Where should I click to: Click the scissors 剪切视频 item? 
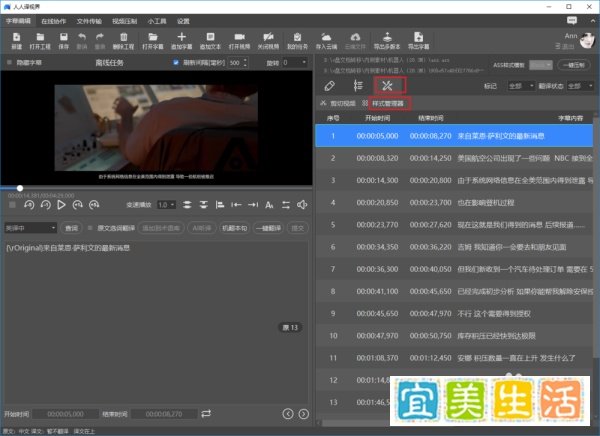click(x=338, y=103)
